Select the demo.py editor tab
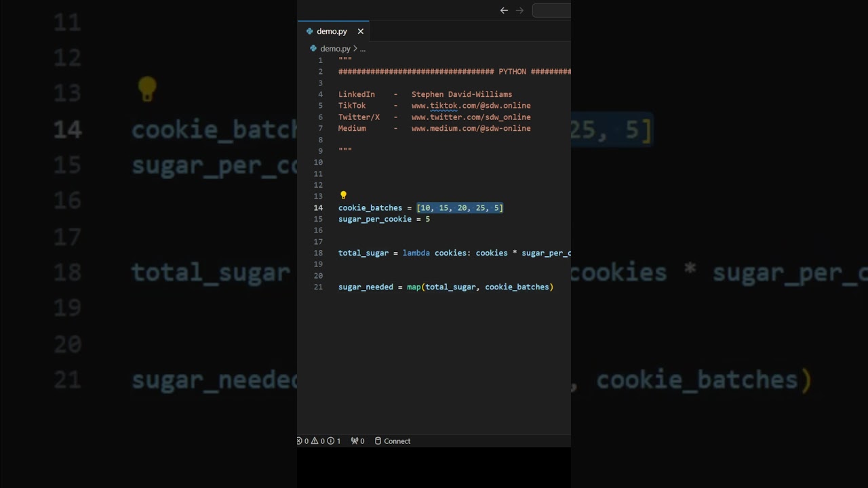Image resolution: width=868 pixels, height=488 pixels. (333, 31)
